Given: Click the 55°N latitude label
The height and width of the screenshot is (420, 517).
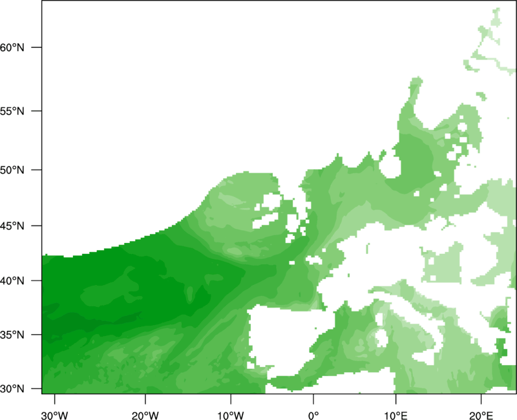Looking at the screenshot, I should [x=12, y=111].
